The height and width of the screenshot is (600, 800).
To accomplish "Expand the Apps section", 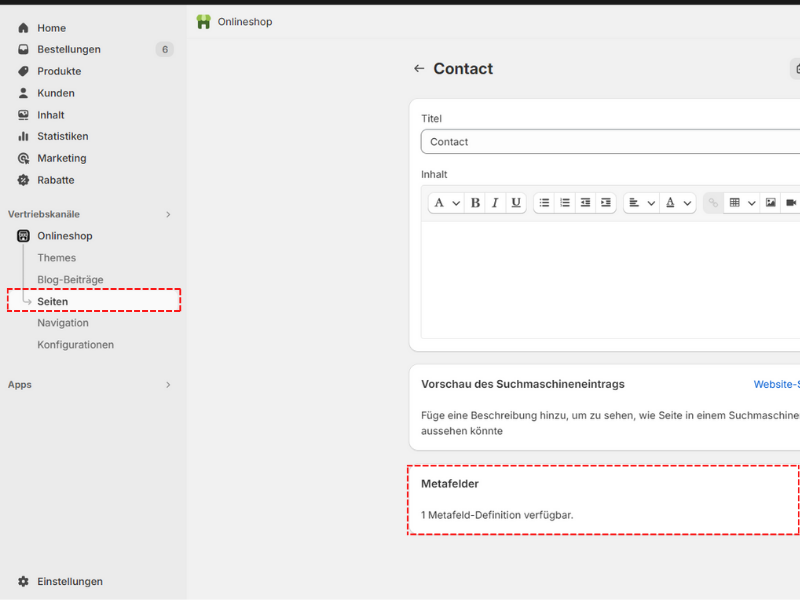I will pyautogui.click(x=168, y=385).
